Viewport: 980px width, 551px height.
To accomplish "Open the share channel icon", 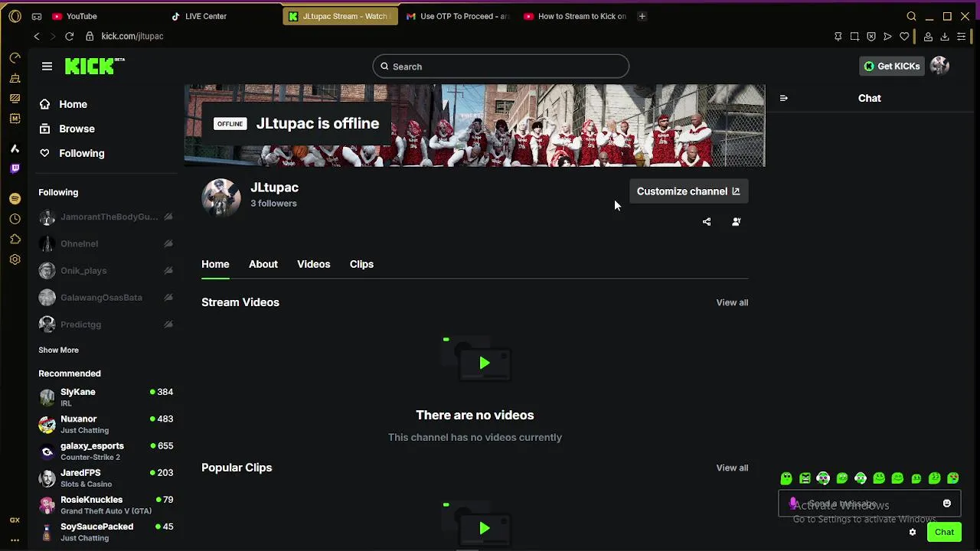I will tap(707, 222).
